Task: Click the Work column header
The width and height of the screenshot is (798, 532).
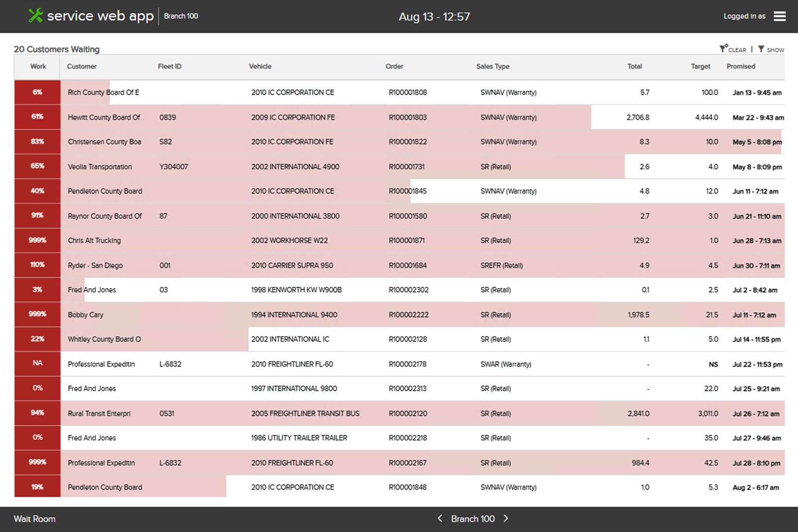Action: [x=38, y=66]
